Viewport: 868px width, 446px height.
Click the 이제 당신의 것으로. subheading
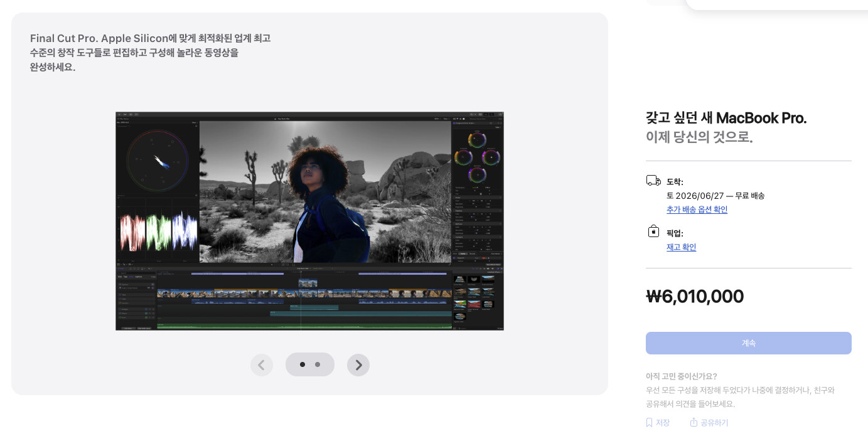[699, 137]
